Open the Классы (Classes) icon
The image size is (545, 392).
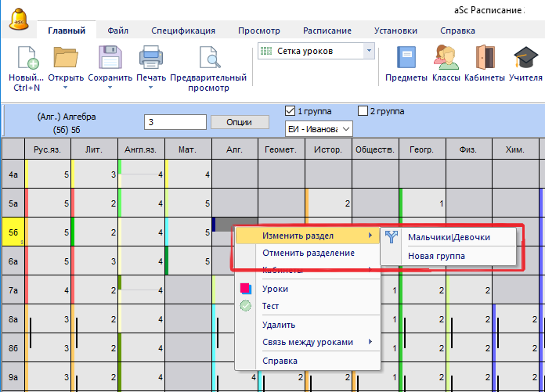point(445,58)
